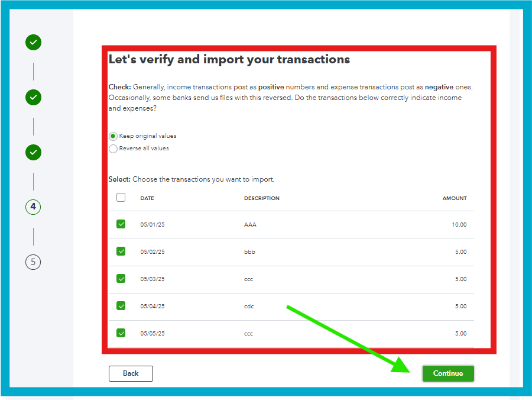Click the AAA description cell
Viewport: 532px width, 400px height.
pyautogui.click(x=250, y=225)
